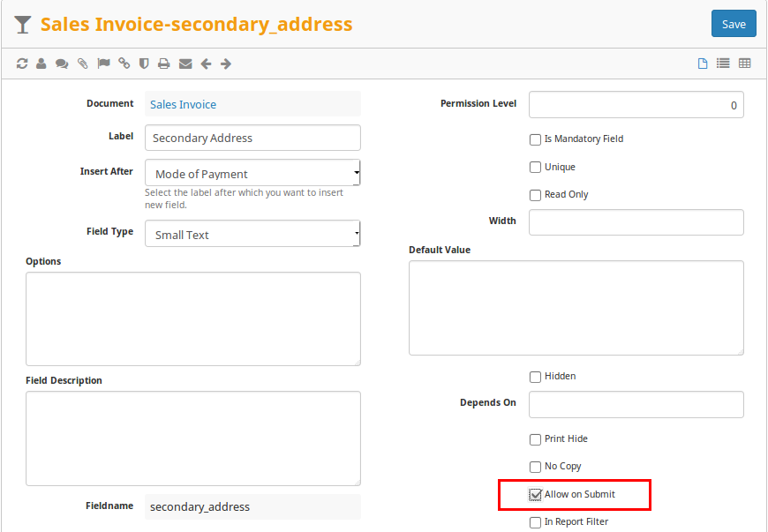Open the Insert After dropdown

pos(252,173)
